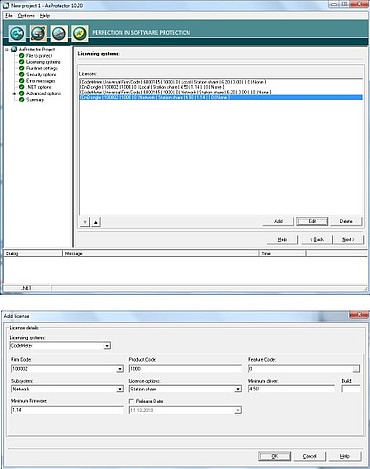The width and height of the screenshot is (370, 469).
Task: Open the Licence options Station share dropdown
Action: pos(238,389)
